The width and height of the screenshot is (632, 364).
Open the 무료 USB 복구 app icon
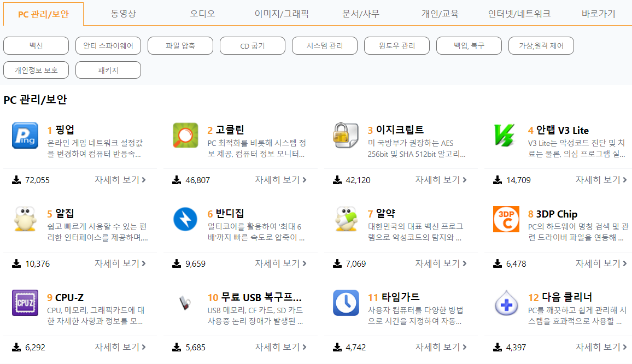point(185,303)
